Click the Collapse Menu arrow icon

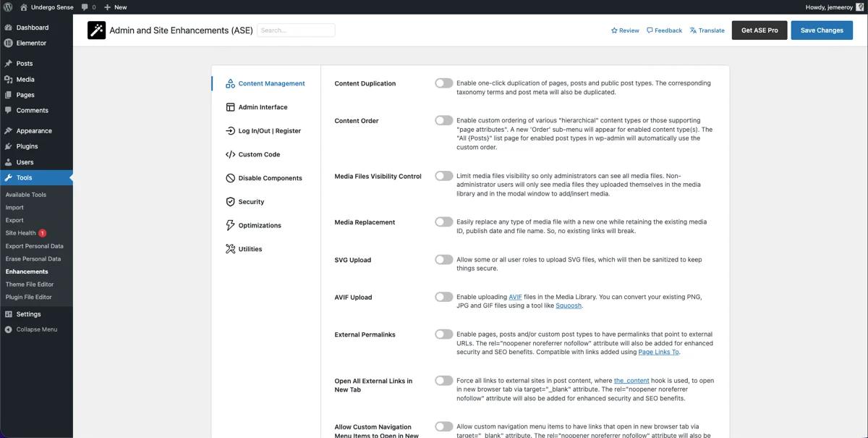(x=8, y=329)
